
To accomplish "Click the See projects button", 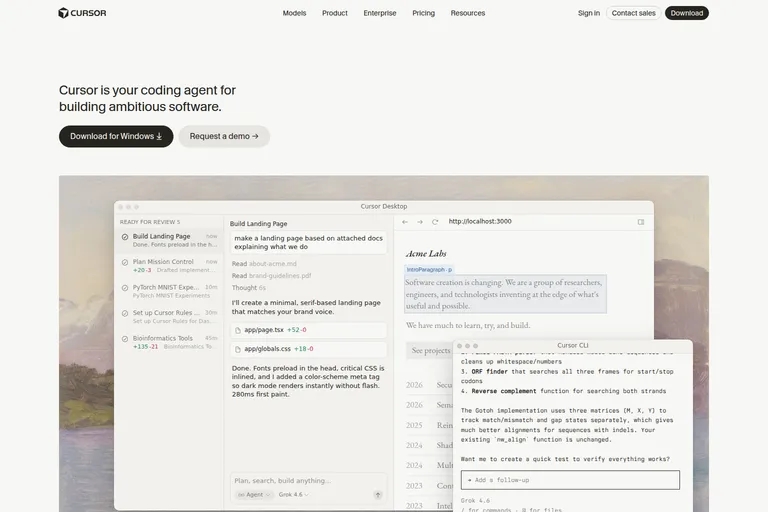I will tap(431, 350).
